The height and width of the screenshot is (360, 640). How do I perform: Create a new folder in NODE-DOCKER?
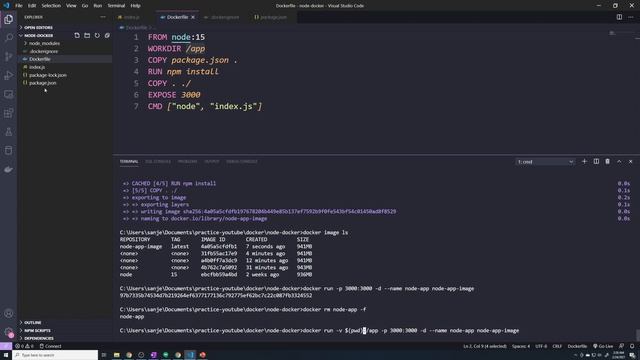[87, 36]
